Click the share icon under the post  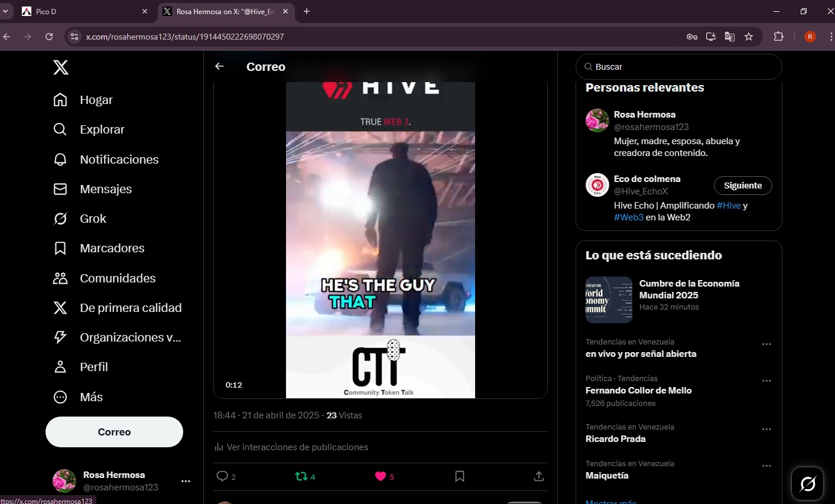[x=538, y=476]
